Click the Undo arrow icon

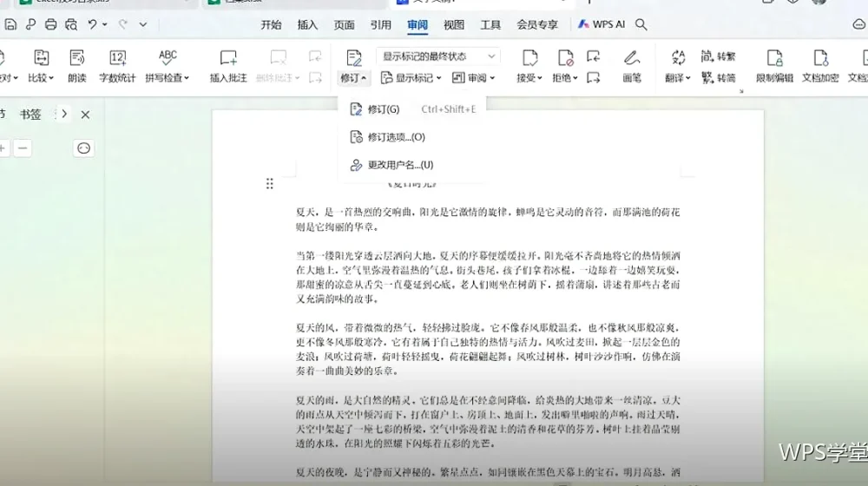(x=93, y=24)
